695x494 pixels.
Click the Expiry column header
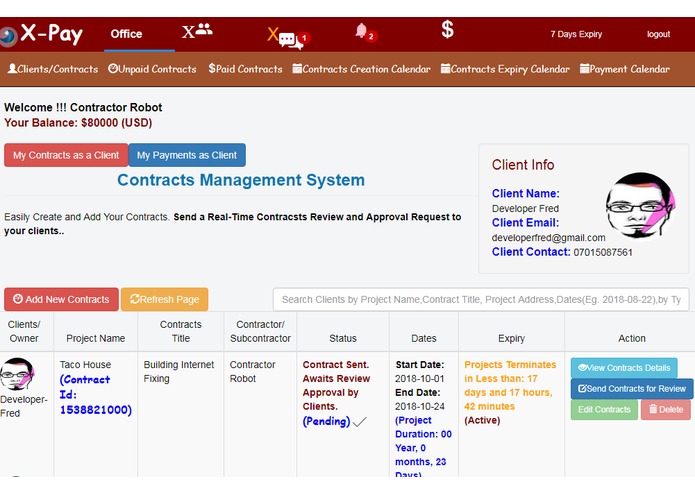click(x=511, y=338)
